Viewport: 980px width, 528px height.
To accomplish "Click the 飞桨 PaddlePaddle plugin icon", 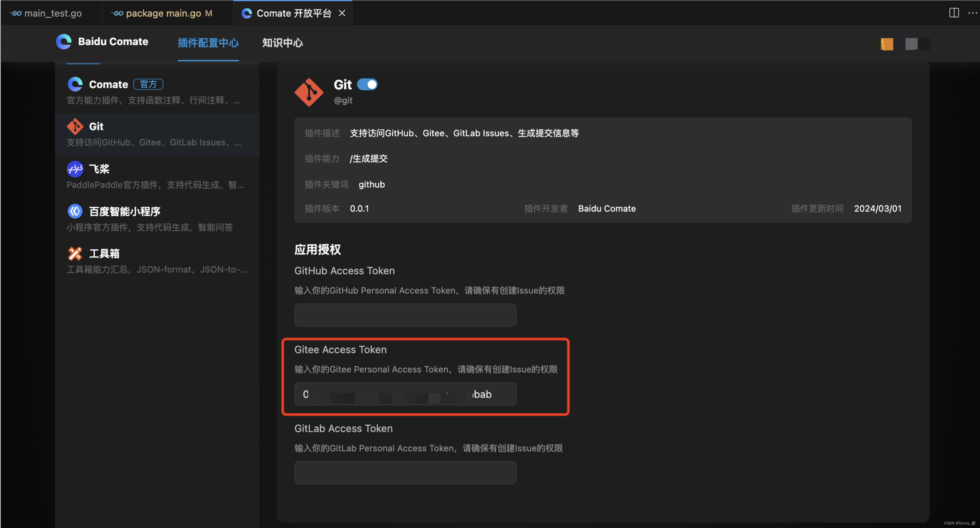I will [75, 169].
